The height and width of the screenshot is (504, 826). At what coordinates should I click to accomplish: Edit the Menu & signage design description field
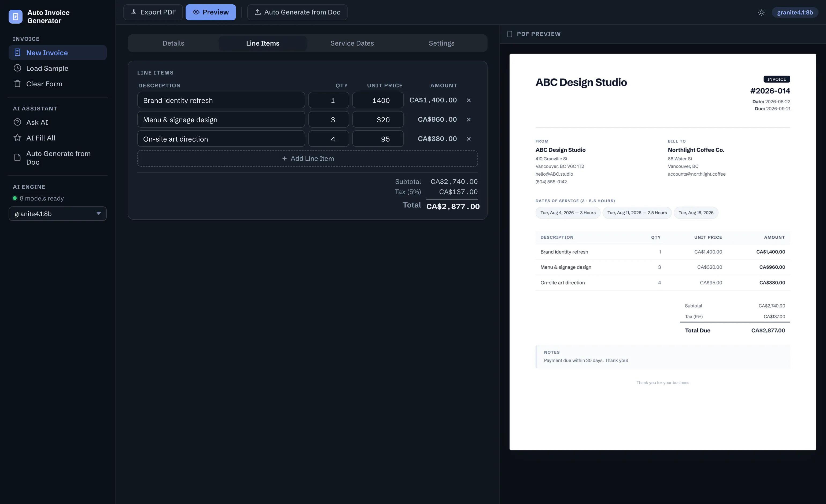(221, 120)
